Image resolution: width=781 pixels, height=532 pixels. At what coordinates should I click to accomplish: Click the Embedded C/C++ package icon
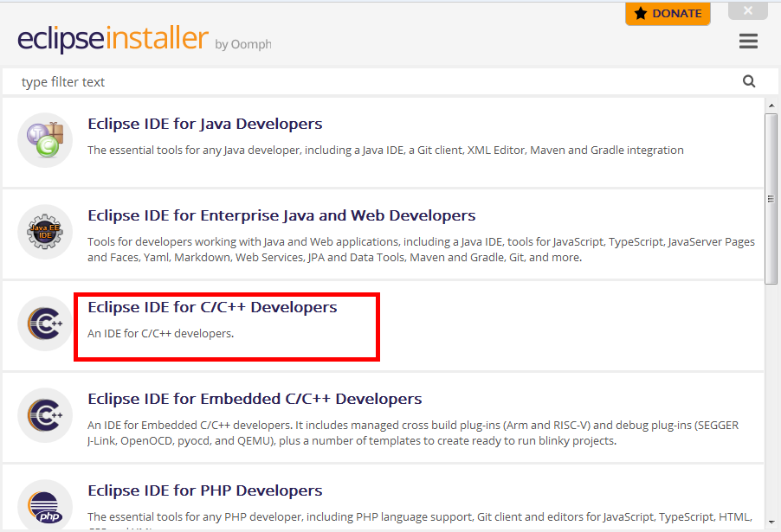point(45,415)
